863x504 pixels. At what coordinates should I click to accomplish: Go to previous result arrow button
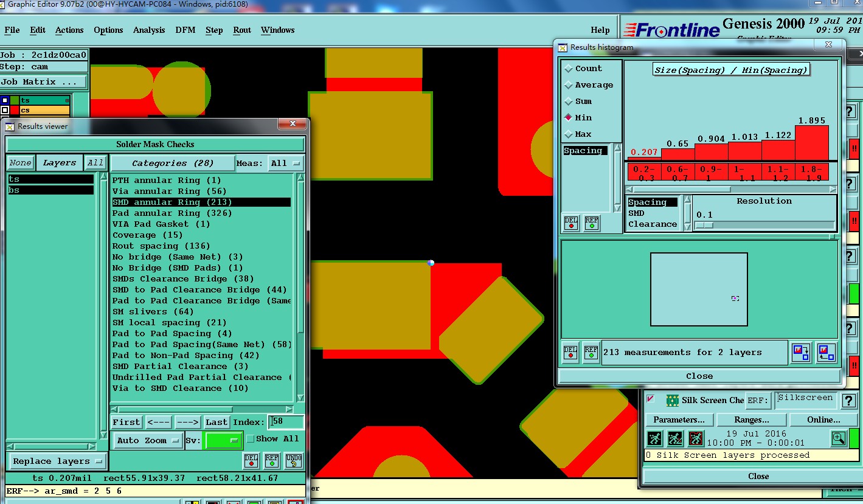(x=159, y=422)
